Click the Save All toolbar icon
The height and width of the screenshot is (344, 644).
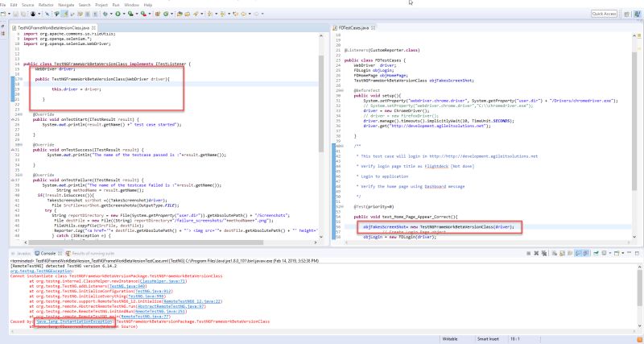23,14
